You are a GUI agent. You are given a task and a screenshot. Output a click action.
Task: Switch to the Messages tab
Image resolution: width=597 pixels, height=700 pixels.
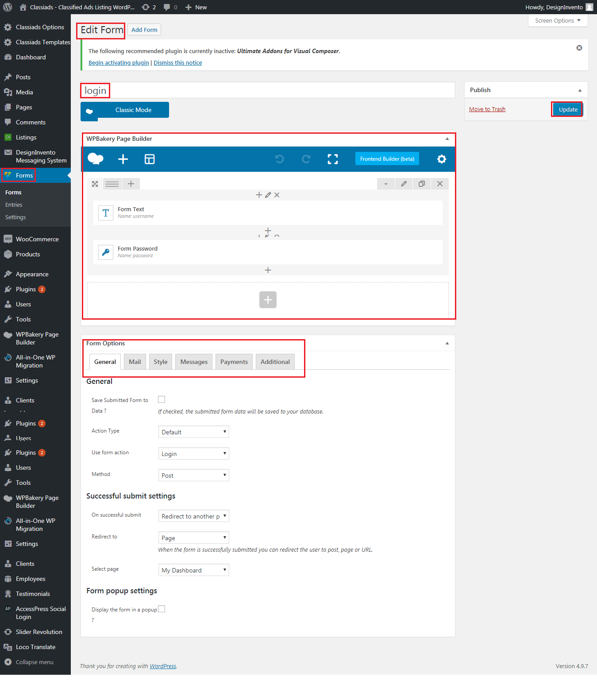coord(194,362)
